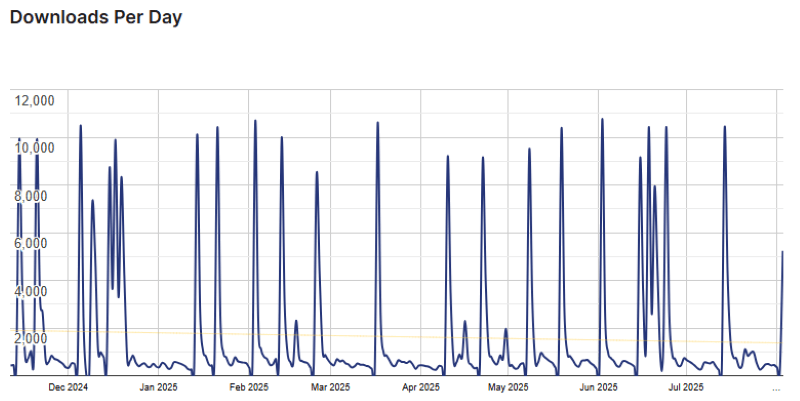Click the 'Downloads Per Day' chart title
800x401 pixels.
[x=96, y=17]
